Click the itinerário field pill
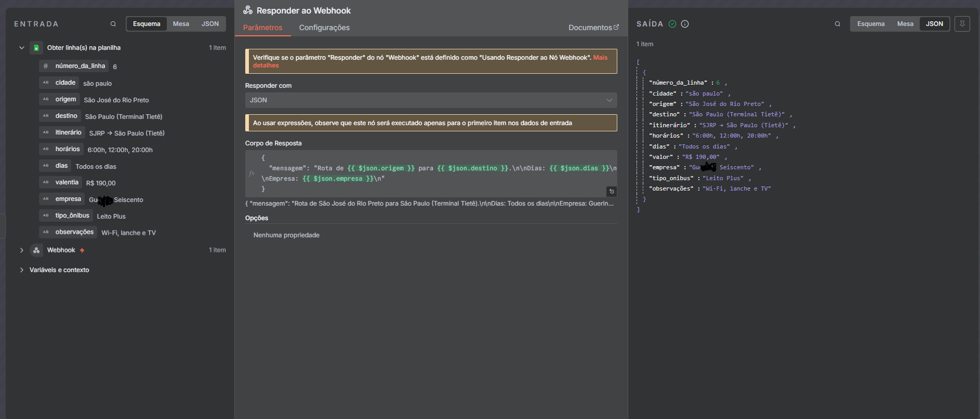980x419 pixels. 62,132
